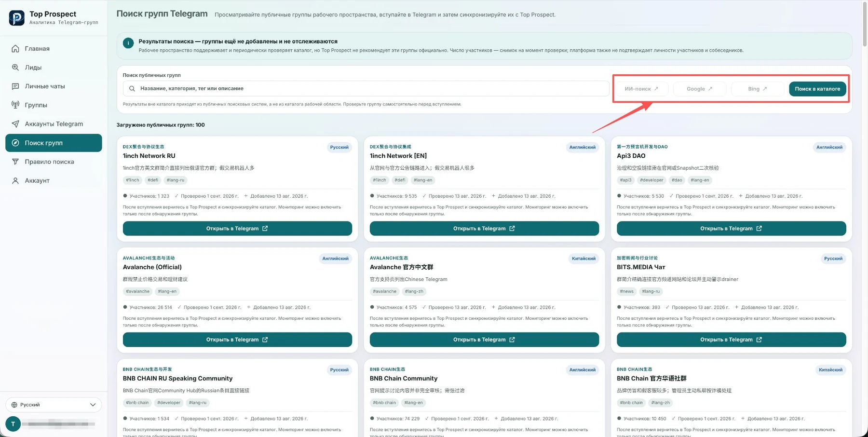
Task: Click the #developer tag on Api3 DAO
Action: point(651,180)
